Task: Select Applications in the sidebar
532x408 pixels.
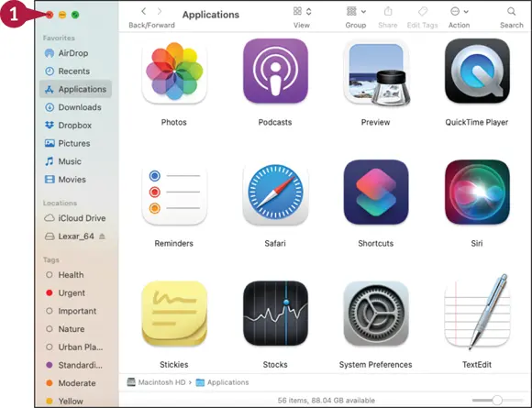Action: click(75, 89)
